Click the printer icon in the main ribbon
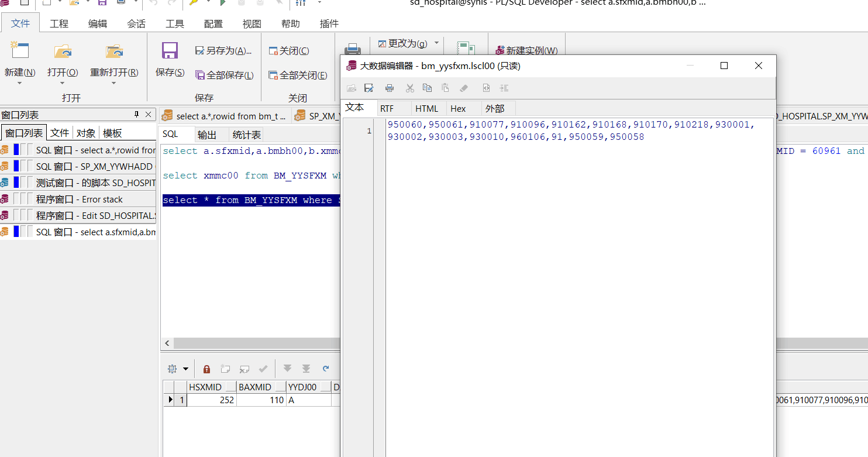 pos(353,49)
